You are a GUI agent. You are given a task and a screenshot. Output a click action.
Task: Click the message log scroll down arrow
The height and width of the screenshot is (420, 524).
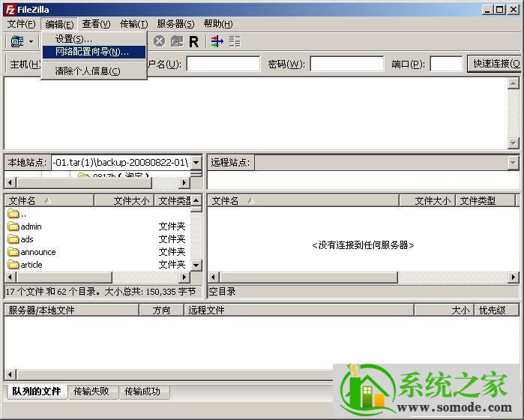coord(513,142)
